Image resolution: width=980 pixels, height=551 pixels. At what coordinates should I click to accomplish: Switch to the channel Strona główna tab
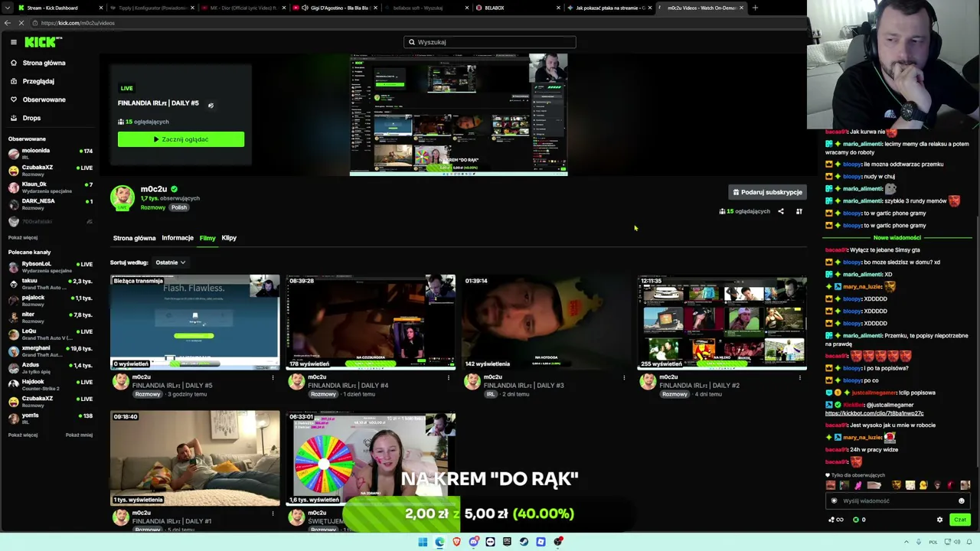coord(134,238)
